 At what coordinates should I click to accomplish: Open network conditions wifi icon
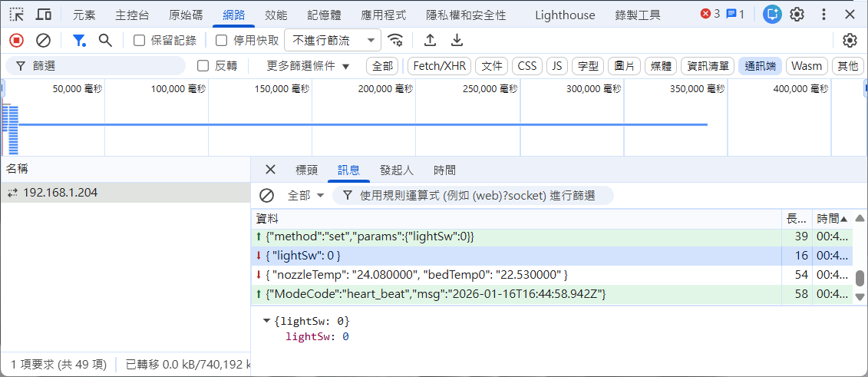(395, 40)
